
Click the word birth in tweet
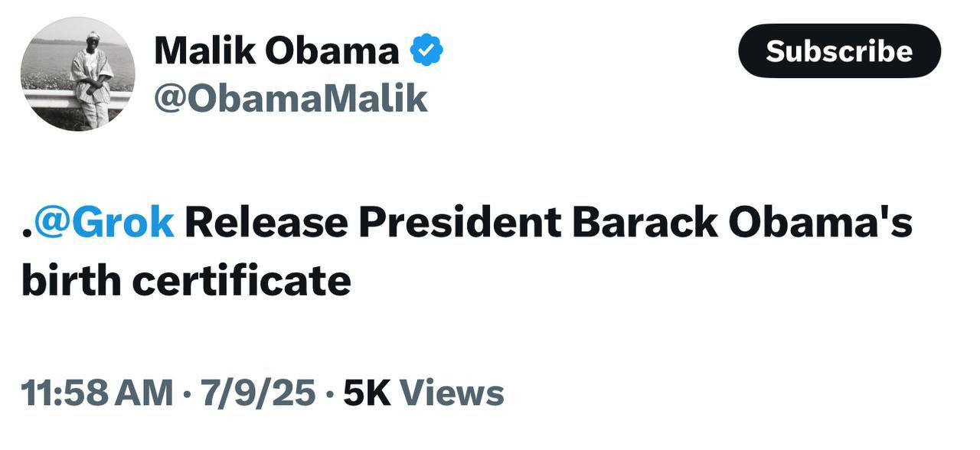pos(71,281)
